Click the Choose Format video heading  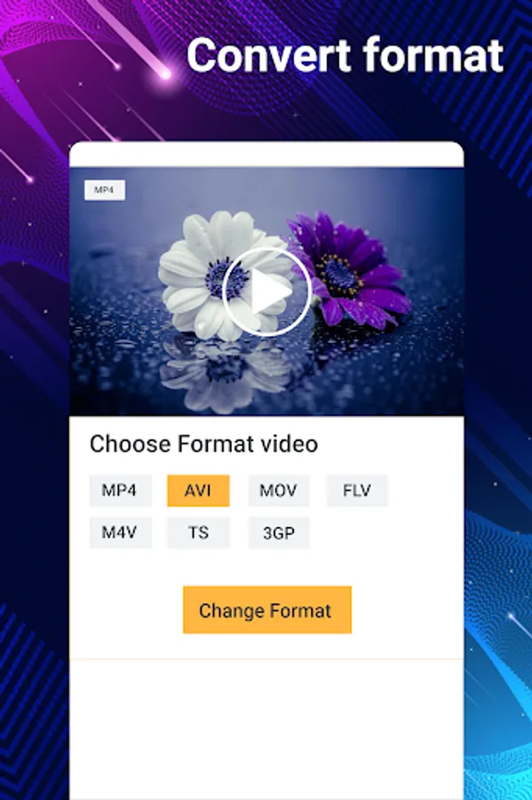tap(204, 444)
